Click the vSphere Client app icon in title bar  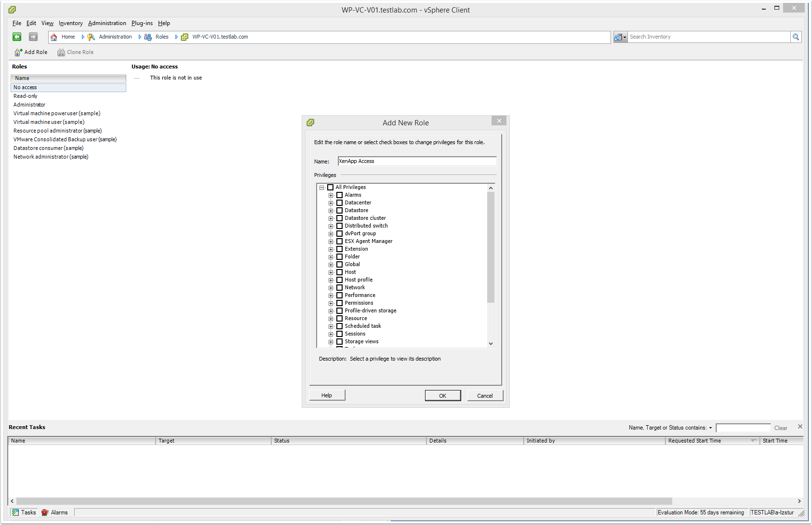(x=12, y=10)
